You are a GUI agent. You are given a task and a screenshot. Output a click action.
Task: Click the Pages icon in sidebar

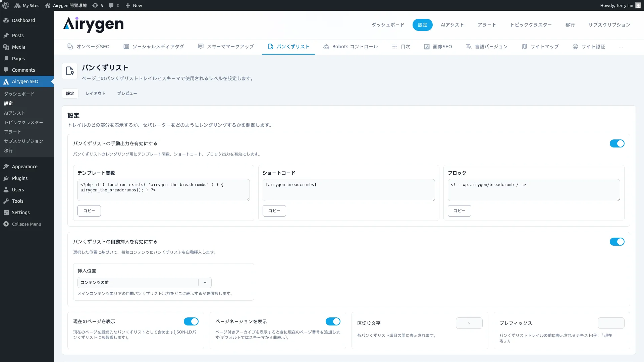pyautogui.click(x=6, y=59)
